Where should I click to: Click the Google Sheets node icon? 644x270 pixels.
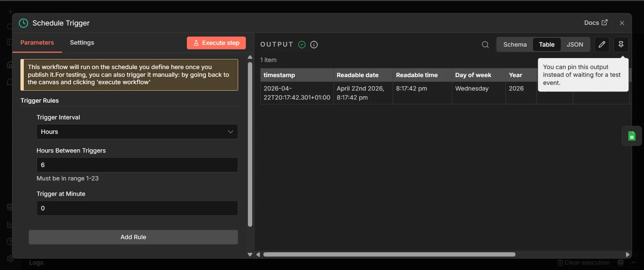click(x=632, y=136)
